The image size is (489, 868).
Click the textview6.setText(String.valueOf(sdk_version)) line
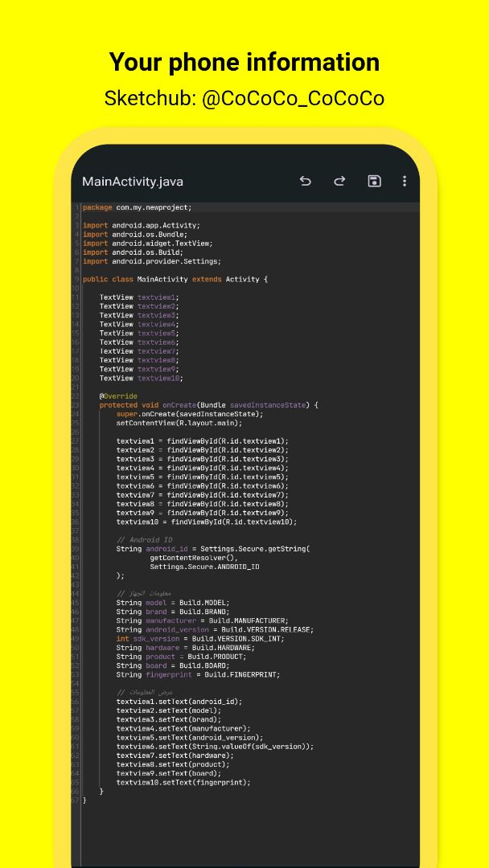coord(214,747)
